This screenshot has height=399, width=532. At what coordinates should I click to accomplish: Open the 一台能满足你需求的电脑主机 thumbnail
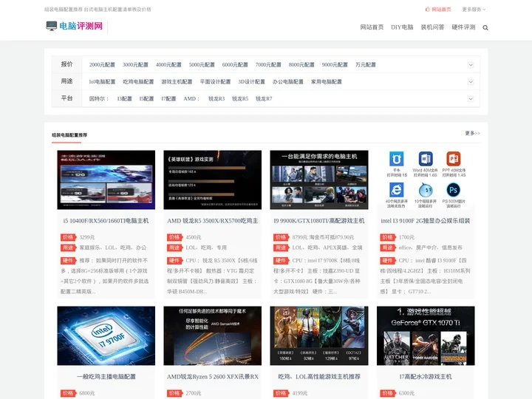[319, 180]
